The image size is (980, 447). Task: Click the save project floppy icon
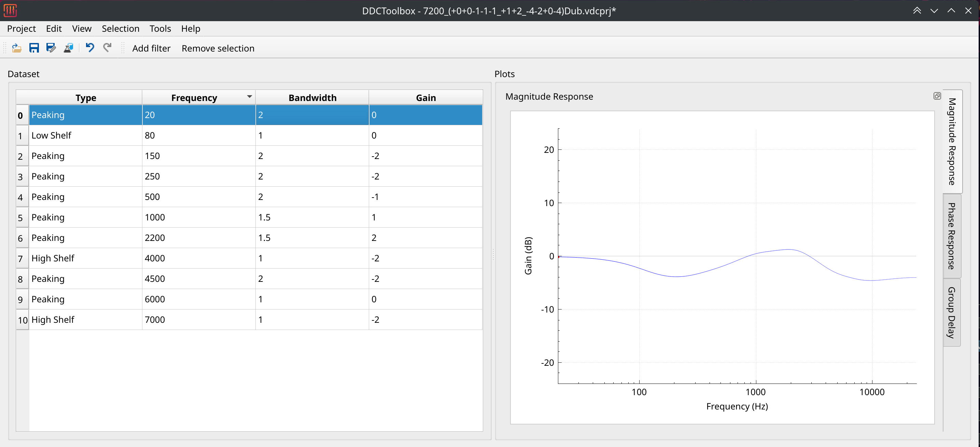pos(34,48)
